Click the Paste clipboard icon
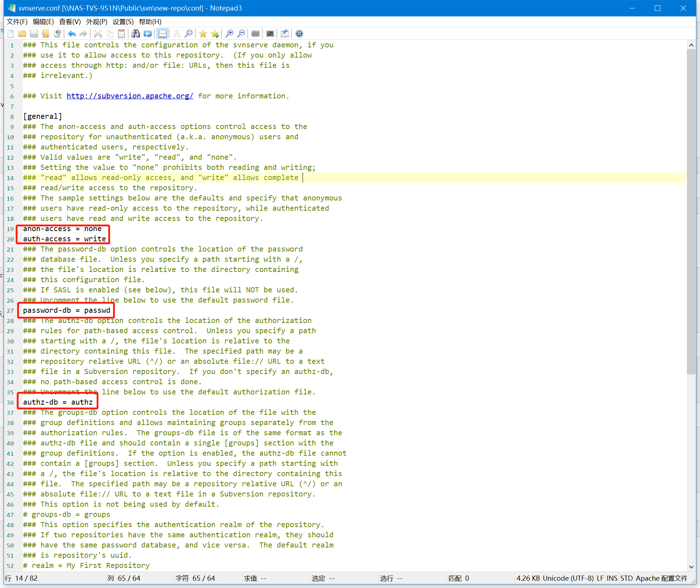This screenshot has width=700, height=588. pyautogui.click(x=121, y=34)
